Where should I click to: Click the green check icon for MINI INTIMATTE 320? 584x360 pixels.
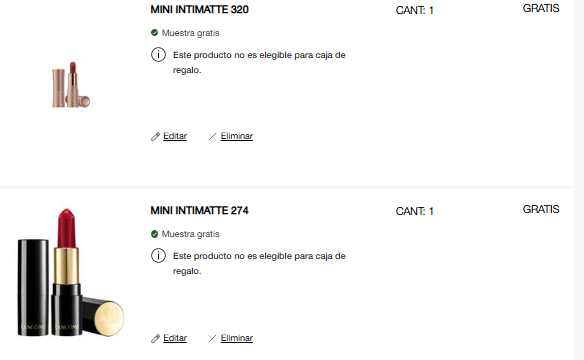pyautogui.click(x=155, y=33)
